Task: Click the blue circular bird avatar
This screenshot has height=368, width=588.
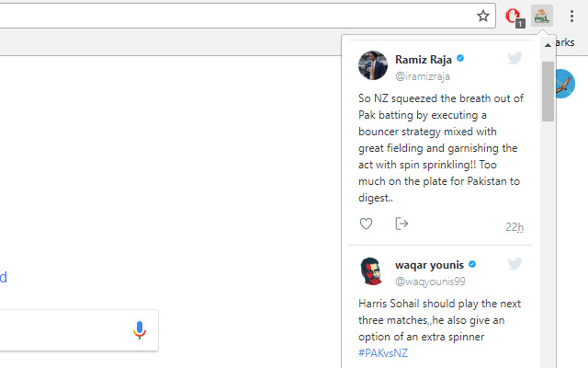Action: 566,85
